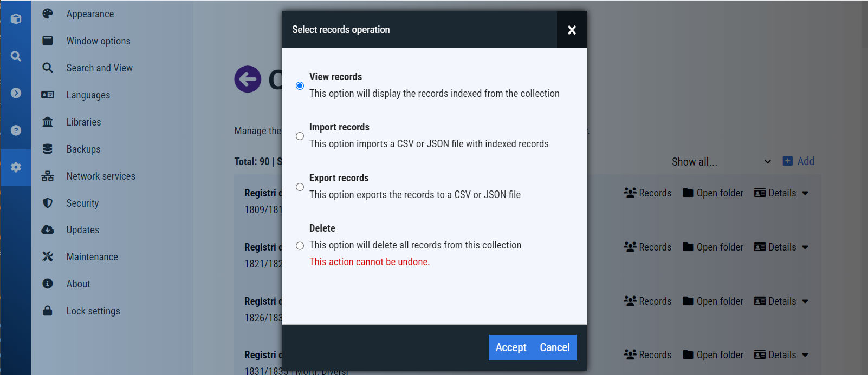Open Window options settings

(98, 41)
